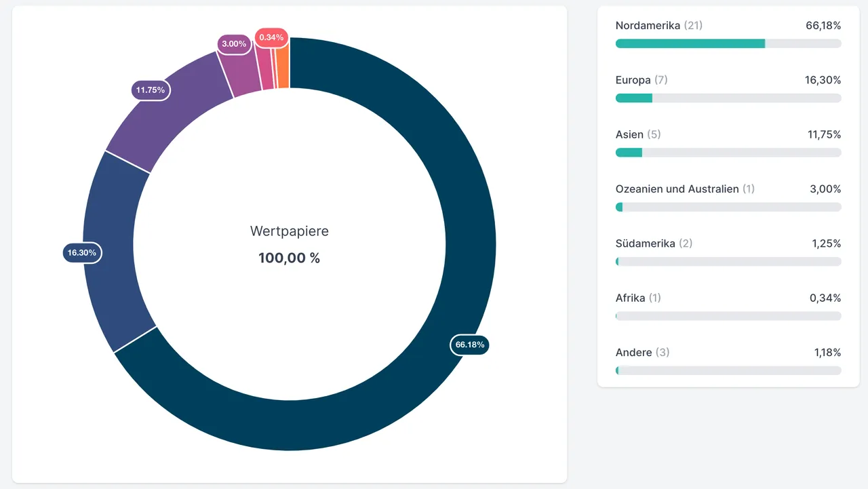Click the Europa progress bar
This screenshot has height=489, width=868.
click(x=728, y=98)
